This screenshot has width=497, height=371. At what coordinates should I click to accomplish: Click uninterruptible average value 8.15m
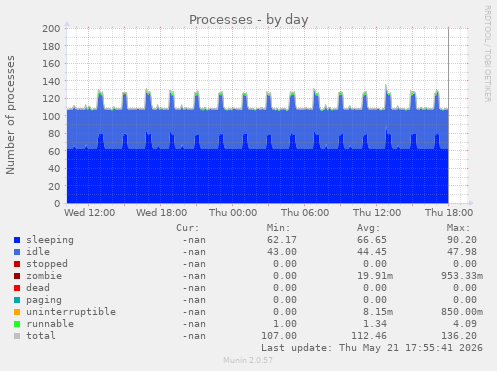pyautogui.click(x=378, y=312)
